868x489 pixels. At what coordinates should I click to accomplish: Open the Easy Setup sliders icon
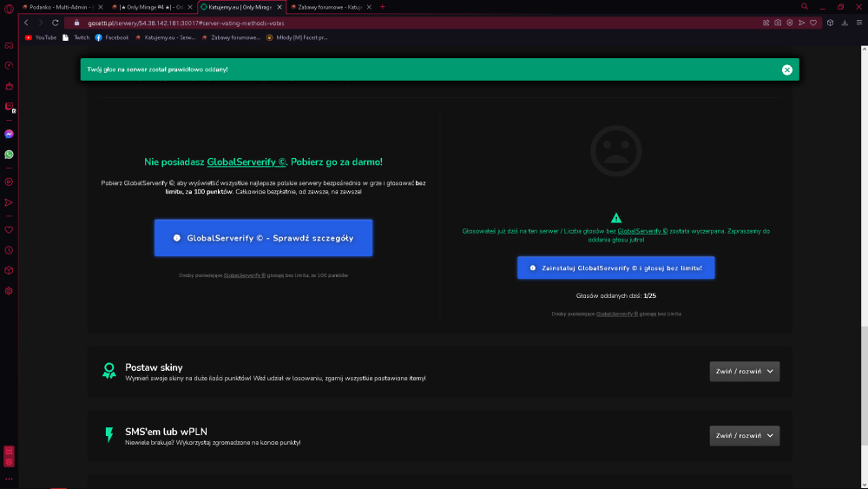[859, 23]
